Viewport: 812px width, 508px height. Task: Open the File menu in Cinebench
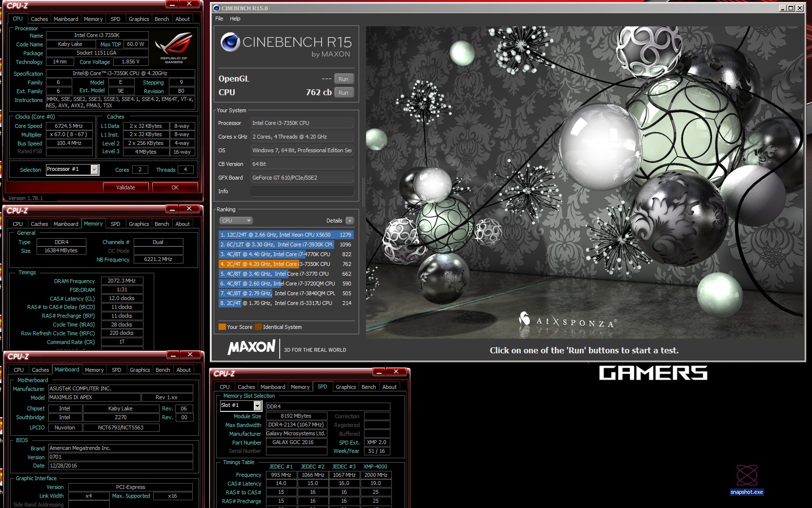tap(219, 19)
